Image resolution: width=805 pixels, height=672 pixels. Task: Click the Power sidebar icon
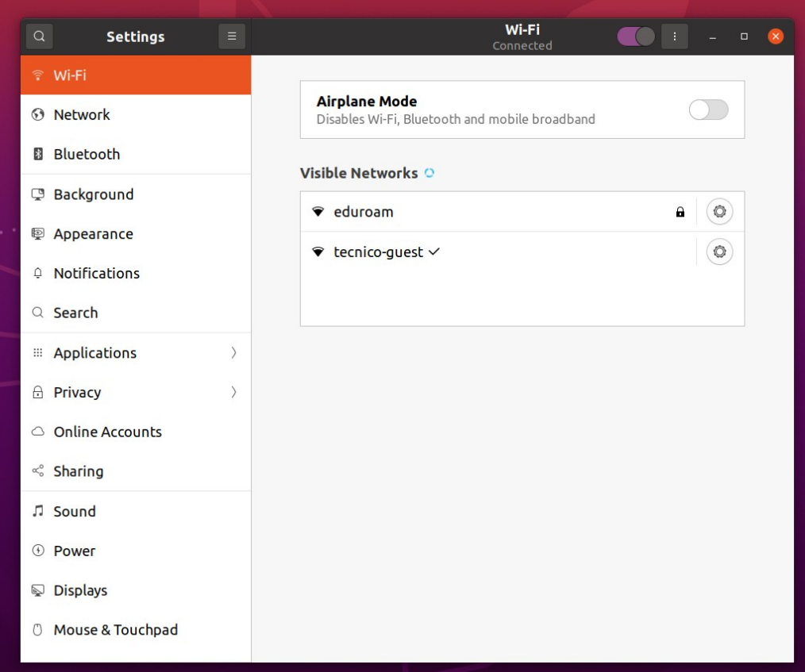(37, 551)
